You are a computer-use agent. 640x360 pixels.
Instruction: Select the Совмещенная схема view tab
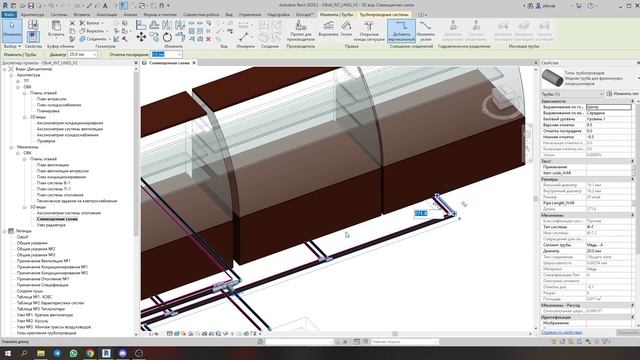click(168, 63)
